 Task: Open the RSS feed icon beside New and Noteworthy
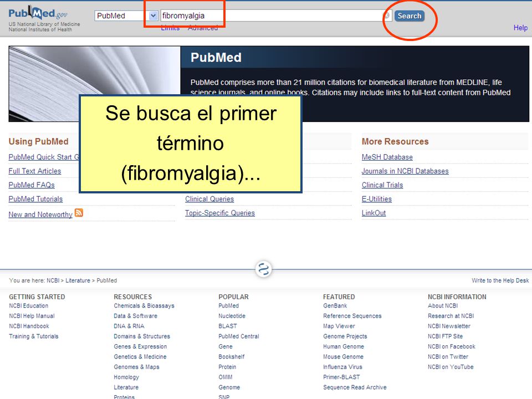pos(79,213)
